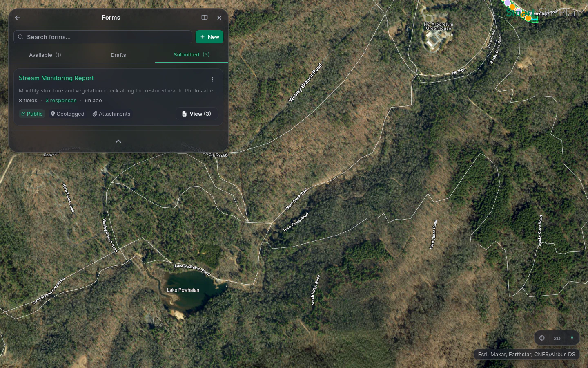Close the Forms panel
The image size is (588, 368).
(x=219, y=18)
